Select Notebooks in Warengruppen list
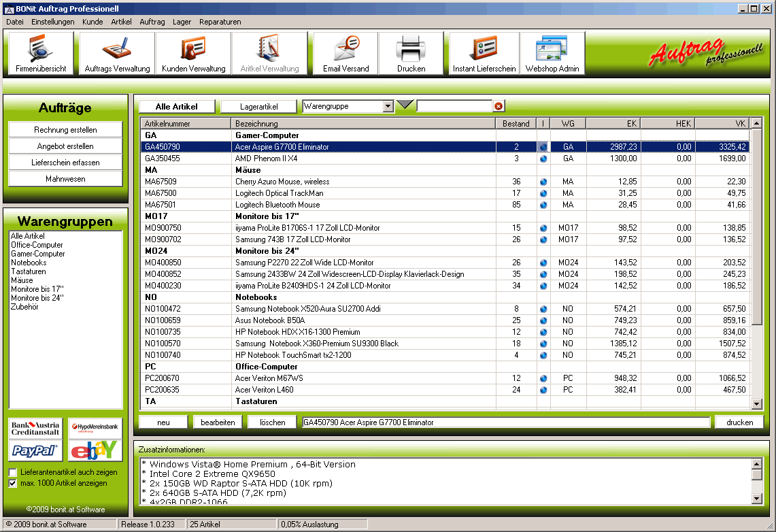 29,263
